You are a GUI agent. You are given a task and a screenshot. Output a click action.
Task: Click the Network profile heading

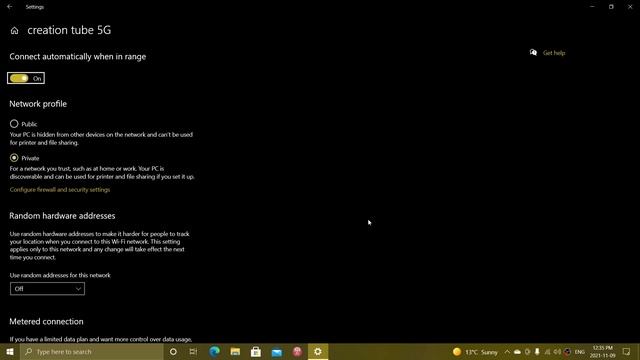click(38, 104)
